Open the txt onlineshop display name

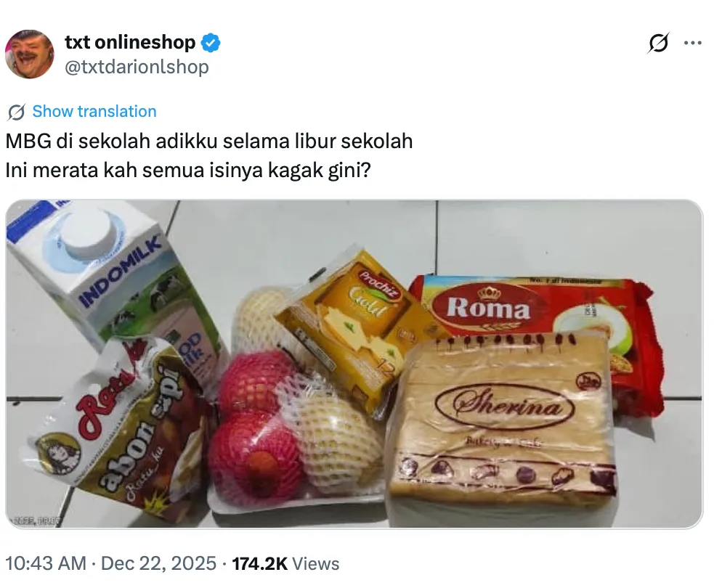(x=130, y=42)
